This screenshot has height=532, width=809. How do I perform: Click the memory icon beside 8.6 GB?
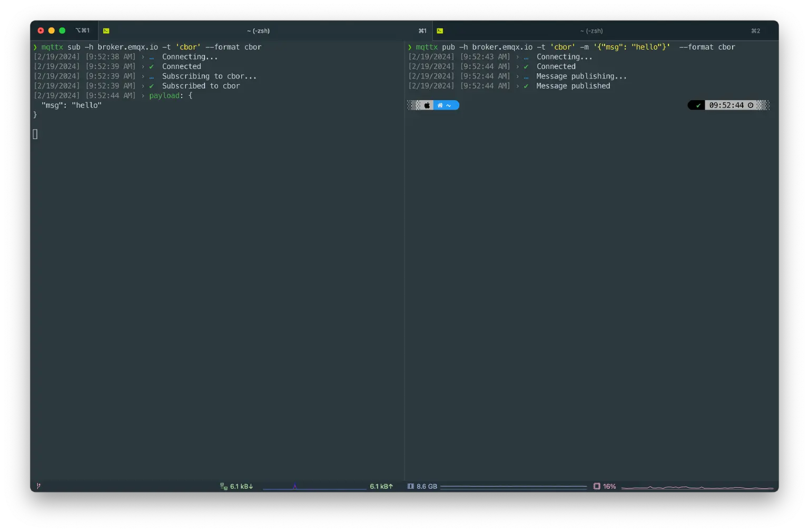point(410,487)
